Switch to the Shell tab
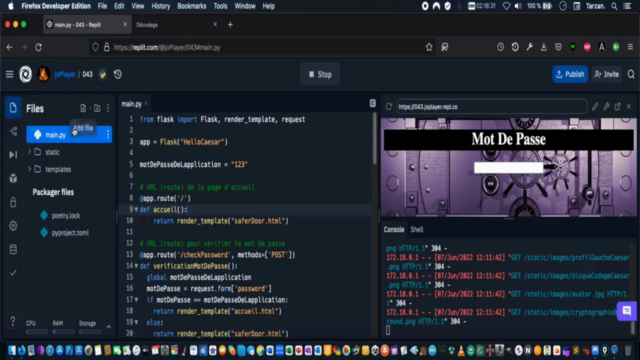The width and height of the screenshot is (640, 360). tap(417, 229)
